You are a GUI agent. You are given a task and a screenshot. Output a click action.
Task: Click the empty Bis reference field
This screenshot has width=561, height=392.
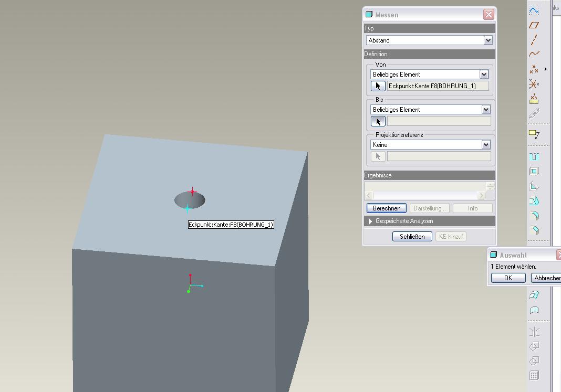[x=439, y=121]
